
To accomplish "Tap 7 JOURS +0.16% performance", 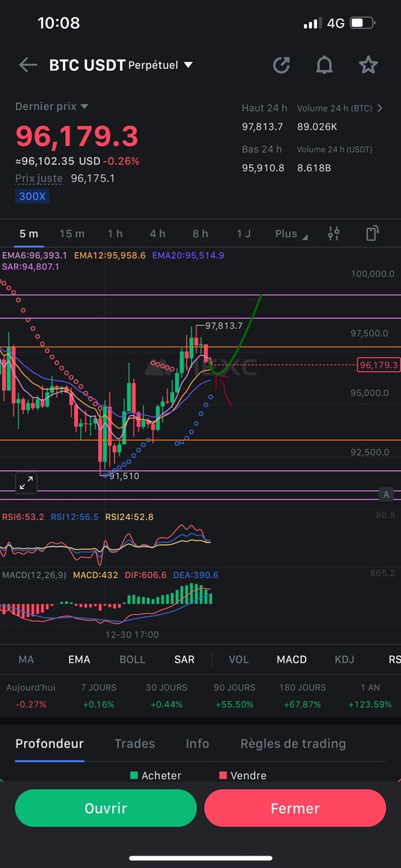I will pyautogui.click(x=100, y=696).
